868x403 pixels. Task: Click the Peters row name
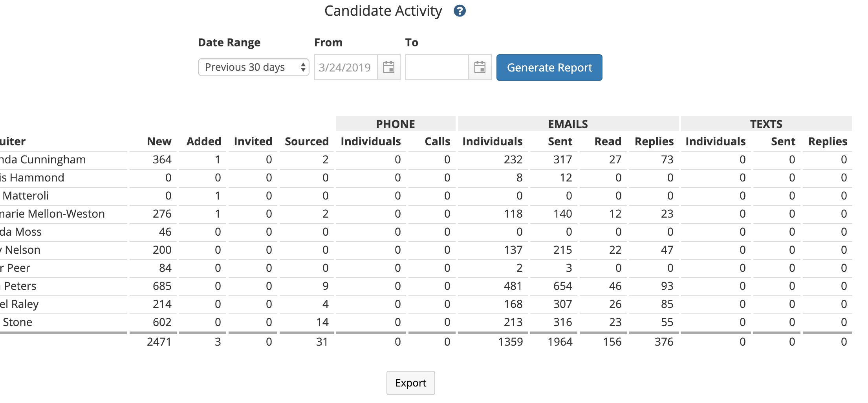coord(20,286)
